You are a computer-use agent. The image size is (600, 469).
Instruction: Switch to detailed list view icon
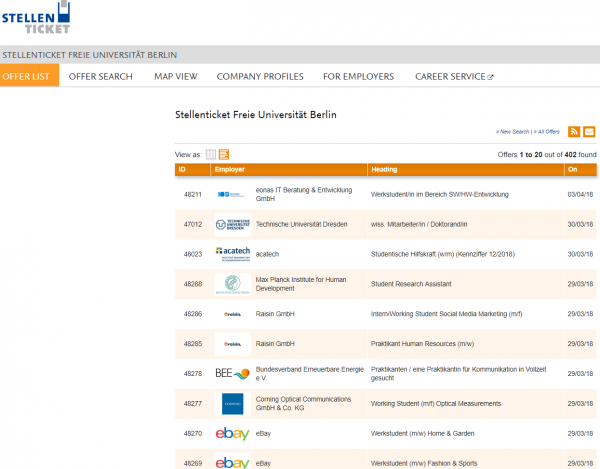click(x=224, y=155)
